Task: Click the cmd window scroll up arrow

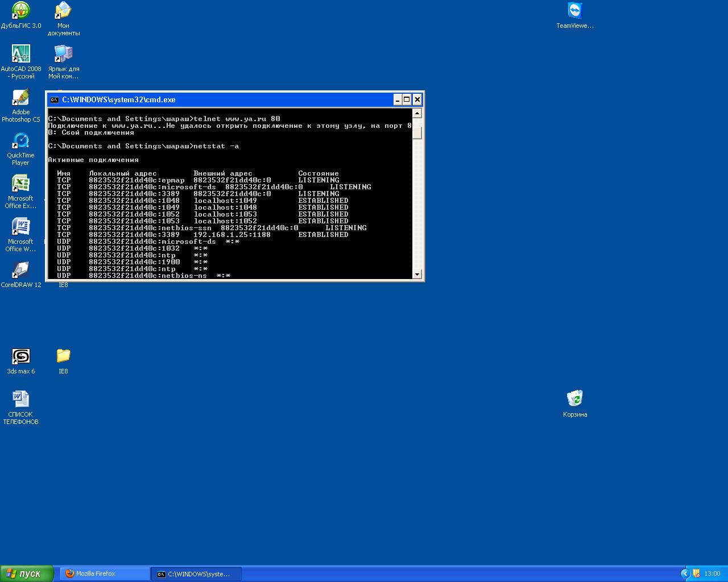Action: click(417, 113)
